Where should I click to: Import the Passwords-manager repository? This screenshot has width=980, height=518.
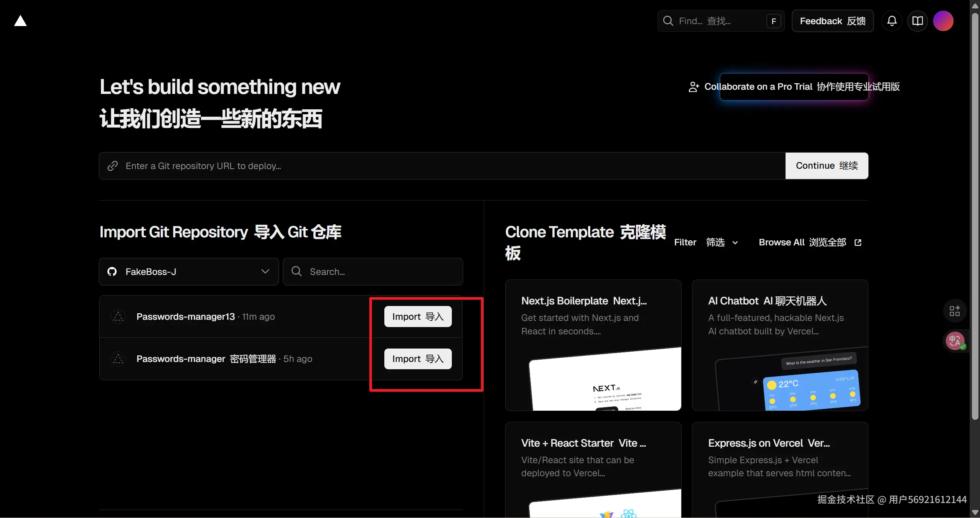[418, 359]
